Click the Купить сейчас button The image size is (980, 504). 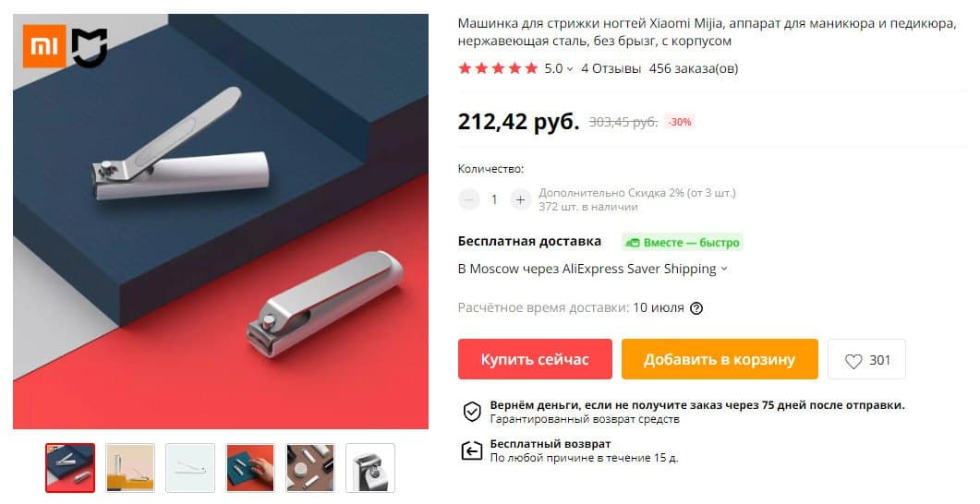point(535,359)
